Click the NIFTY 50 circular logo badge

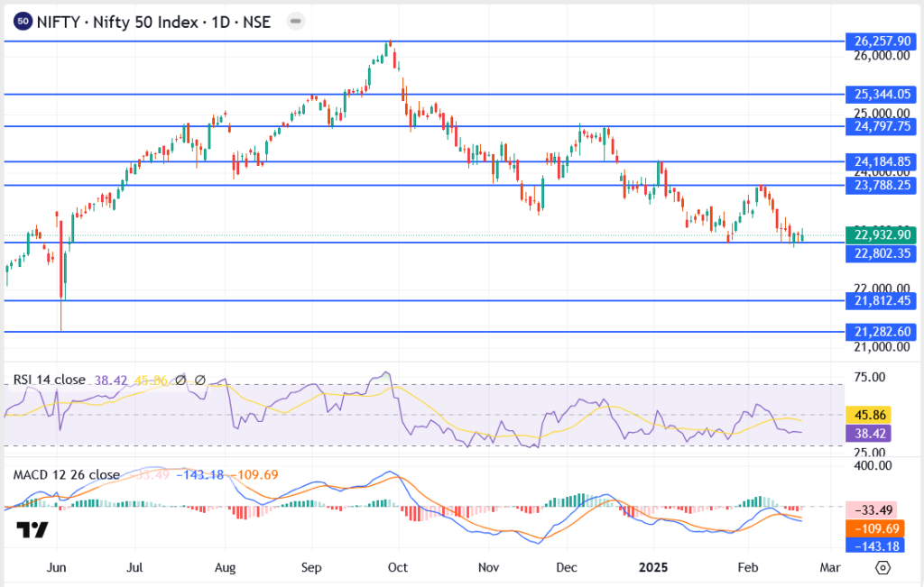[x=23, y=20]
